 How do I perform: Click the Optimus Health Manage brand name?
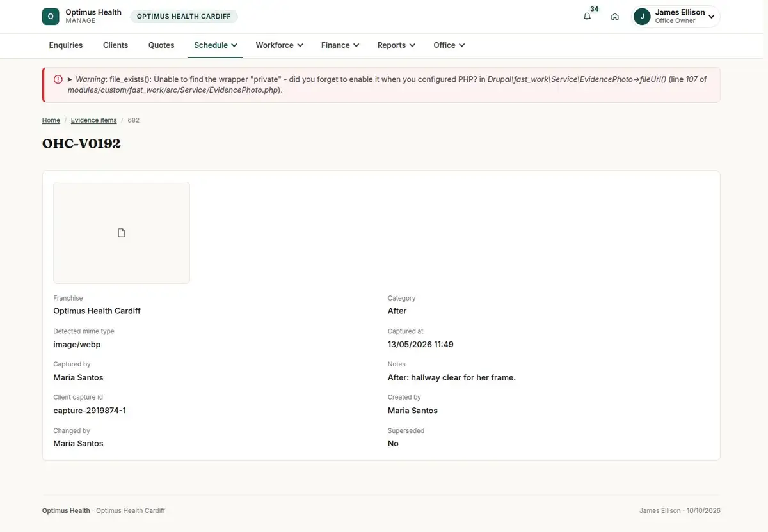coord(93,17)
